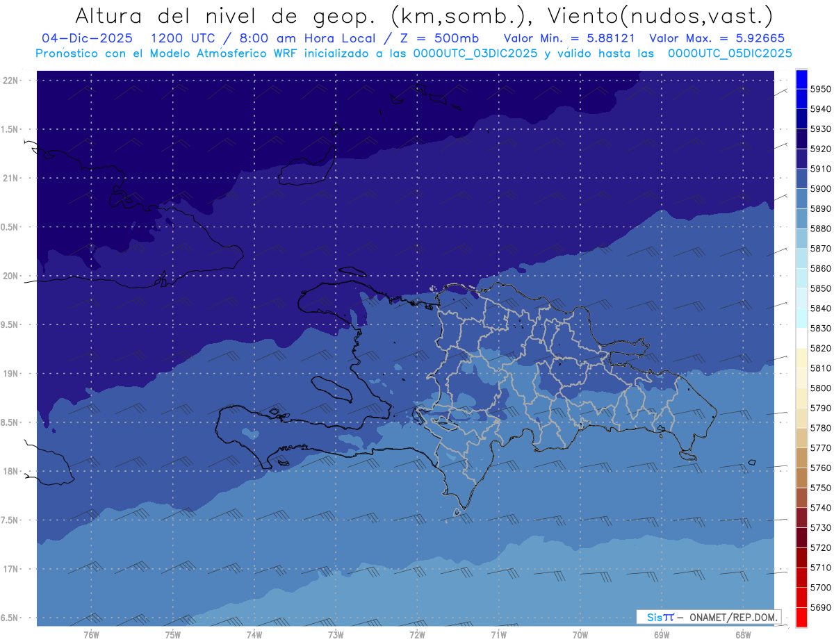Click the '0000UTC_03DIC2025' initialization text
Viewport: 834px width, 644px height.
(475, 53)
